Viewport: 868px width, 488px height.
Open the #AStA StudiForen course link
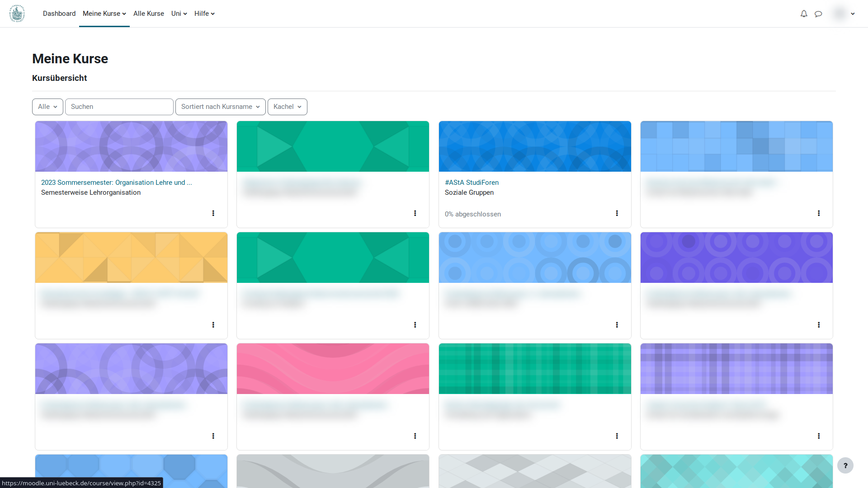tap(472, 183)
